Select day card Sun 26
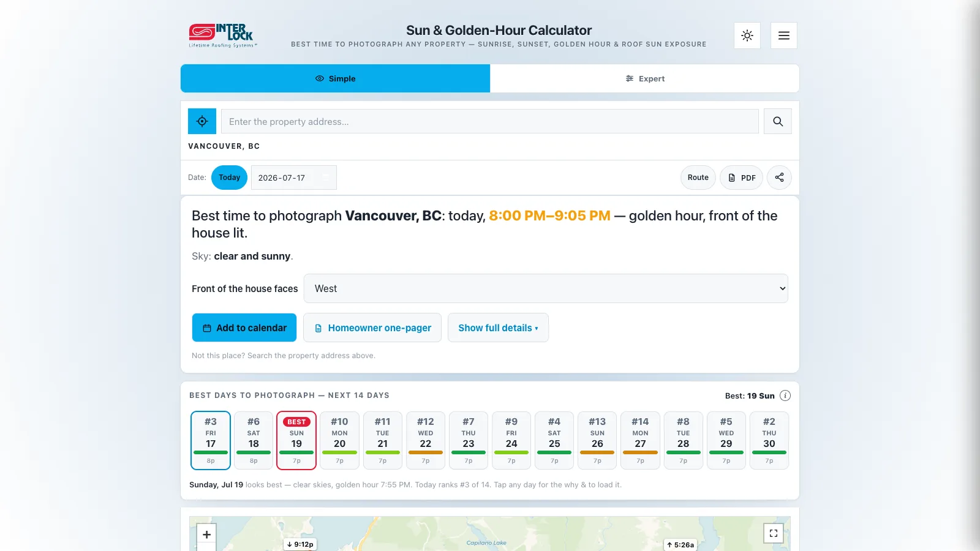Viewport: 980px width, 551px height. (597, 440)
